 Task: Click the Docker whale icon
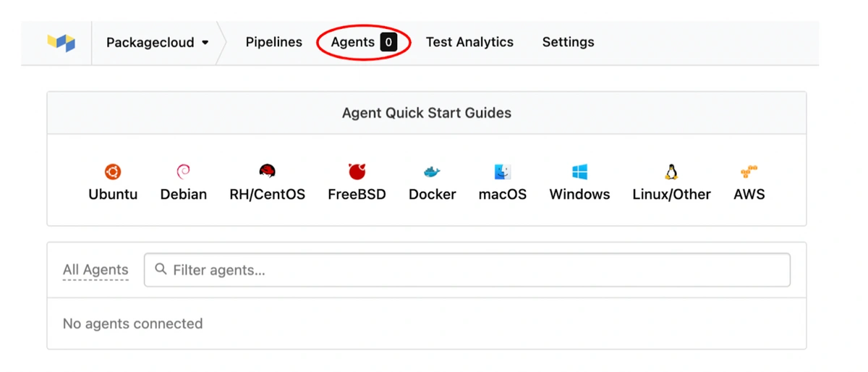click(433, 172)
